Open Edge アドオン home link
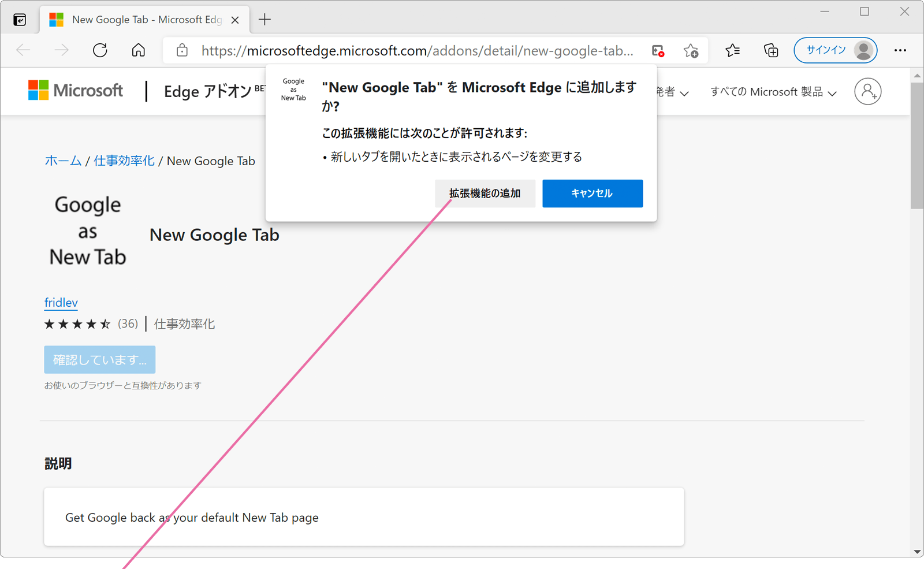 click(x=208, y=91)
